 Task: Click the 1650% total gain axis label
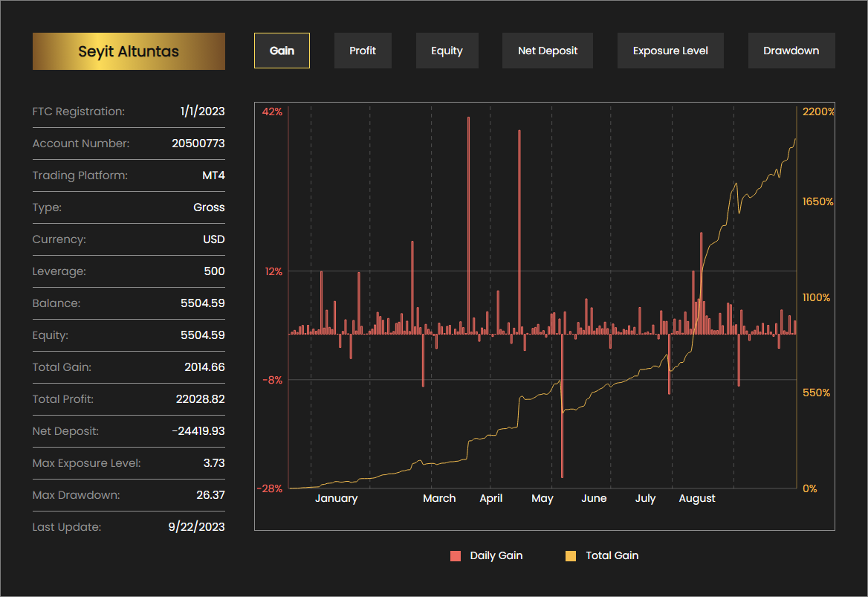coord(818,201)
